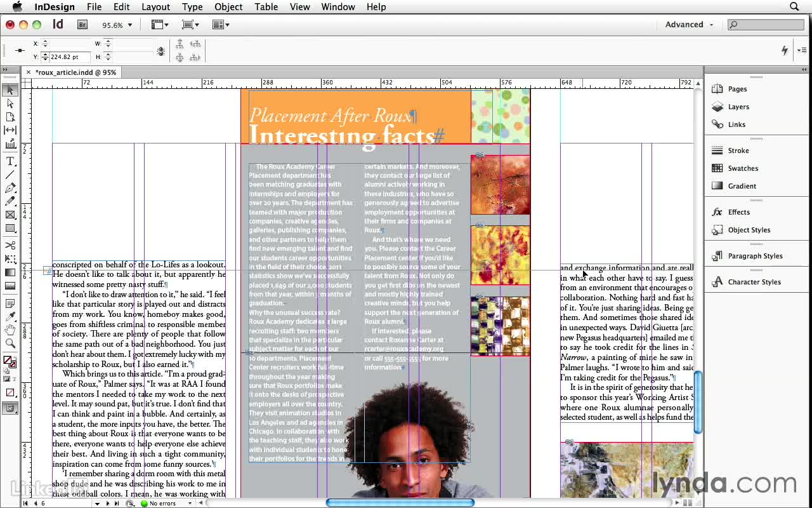812x508 pixels.
Task: Choose the Page tool
Action: (x=10, y=117)
